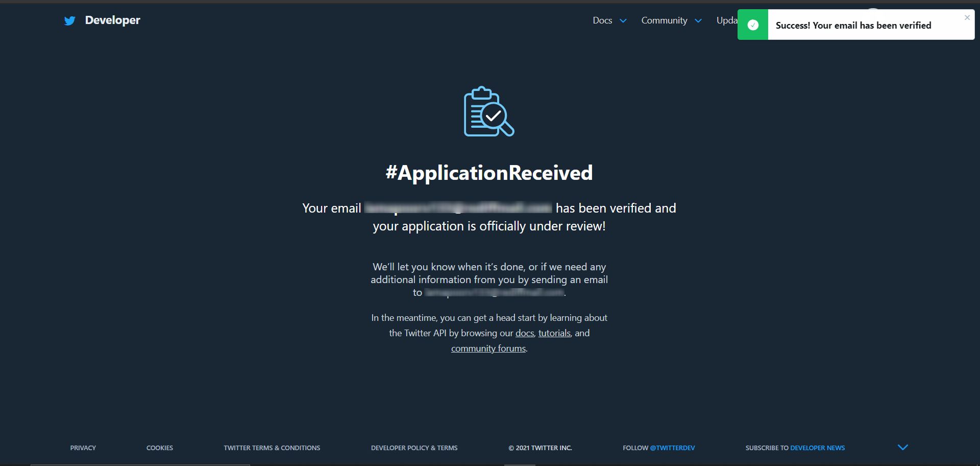Click the 'Success! Your email has been verified' message
The height and width of the screenshot is (466, 980).
(x=853, y=26)
